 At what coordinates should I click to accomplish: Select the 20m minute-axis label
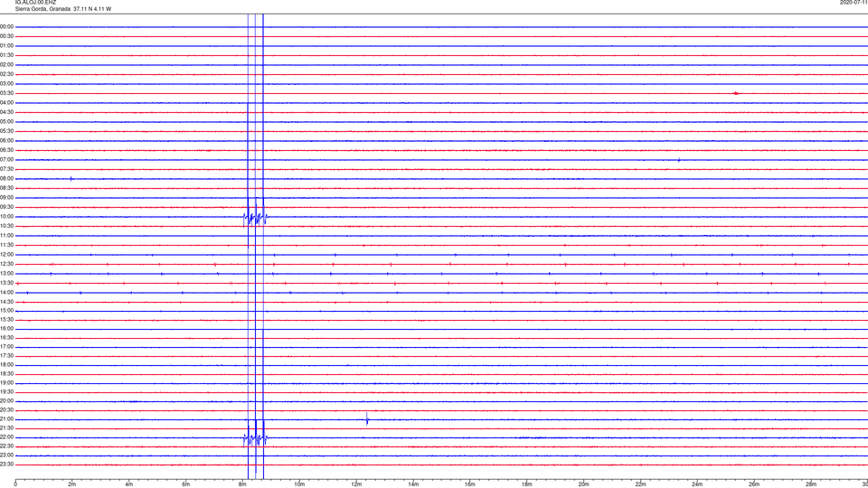583,484
